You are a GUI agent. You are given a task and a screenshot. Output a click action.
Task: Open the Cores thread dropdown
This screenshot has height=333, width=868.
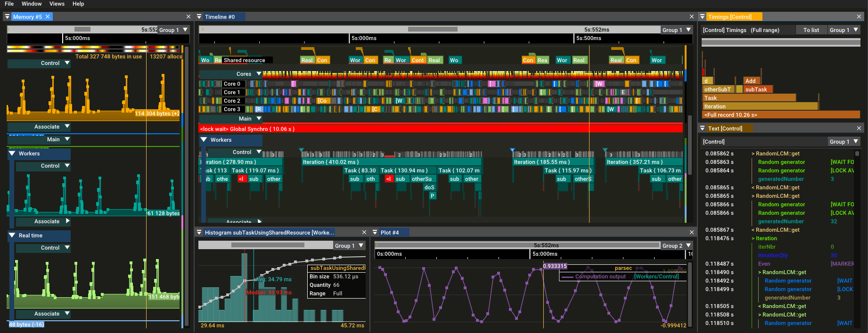point(259,73)
